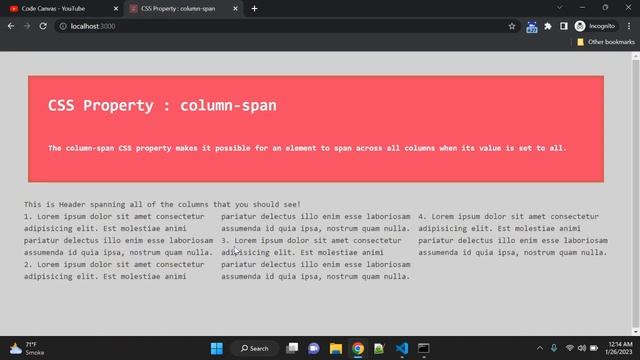Open Chrome's three-dot menu
The image size is (640, 360).
(x=629, y=26)
